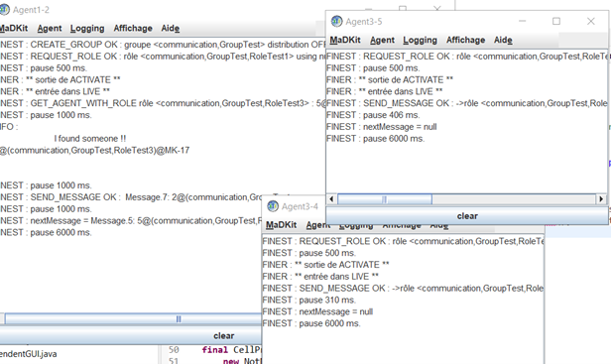Click the Agent1-2 window MaDKit title icon
This screenshot has height=364, width=611.
tap(4, 9)
